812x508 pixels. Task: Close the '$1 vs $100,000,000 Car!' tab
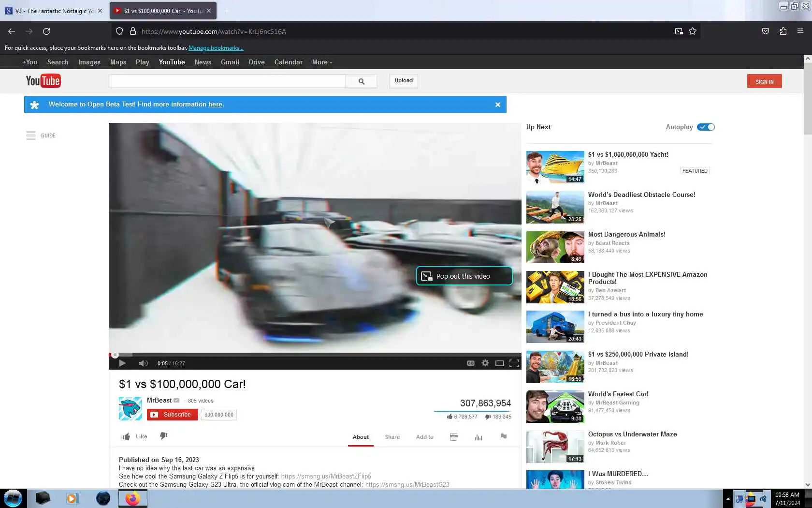coord(209,11)
